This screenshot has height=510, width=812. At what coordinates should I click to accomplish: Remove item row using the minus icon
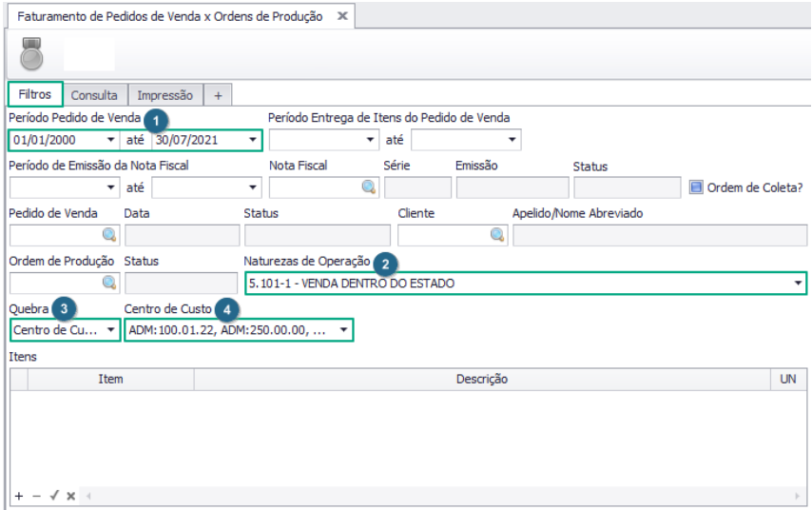36,497
